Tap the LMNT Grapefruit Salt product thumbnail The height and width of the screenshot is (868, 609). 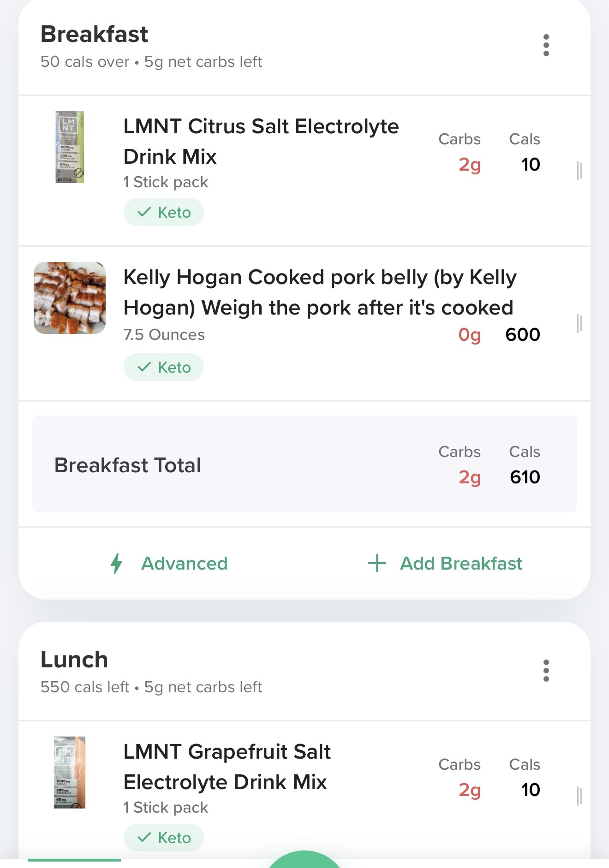pos(70,773)
